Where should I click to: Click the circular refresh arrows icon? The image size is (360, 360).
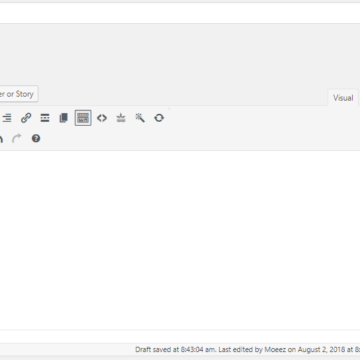[159, 118]
